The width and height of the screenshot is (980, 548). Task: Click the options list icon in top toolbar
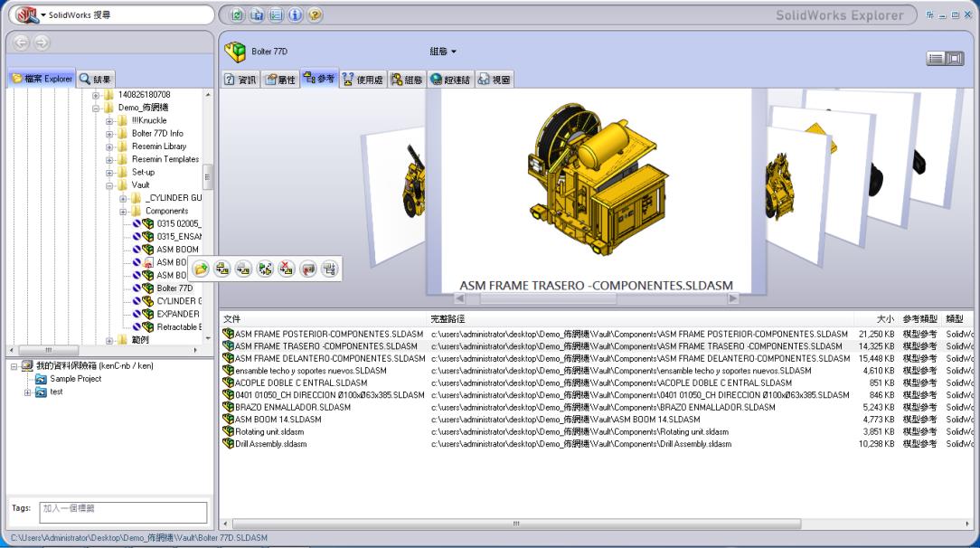pyautogui.click(x=276, y=15)
